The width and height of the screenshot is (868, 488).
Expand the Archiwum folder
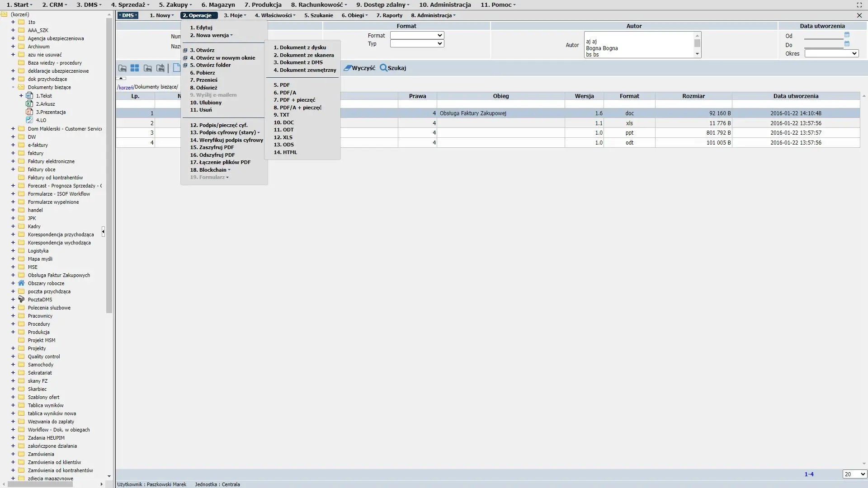(x=13, y=47)
